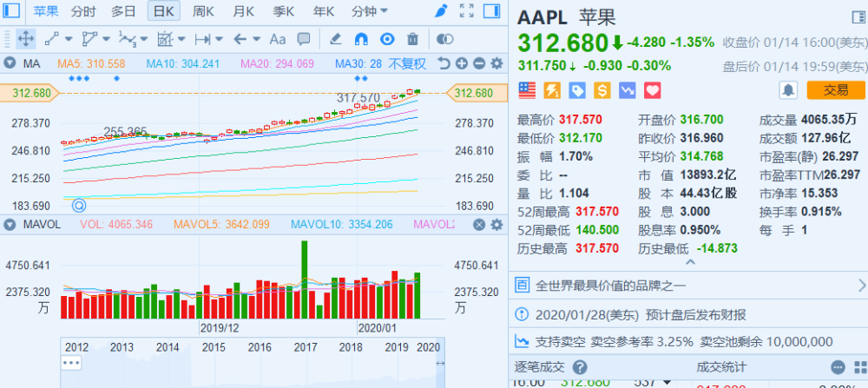The height and width of the screenshot is (388, 868).
Task: Open the 不复权 adjustment setting
Action: tap(407, 63)
